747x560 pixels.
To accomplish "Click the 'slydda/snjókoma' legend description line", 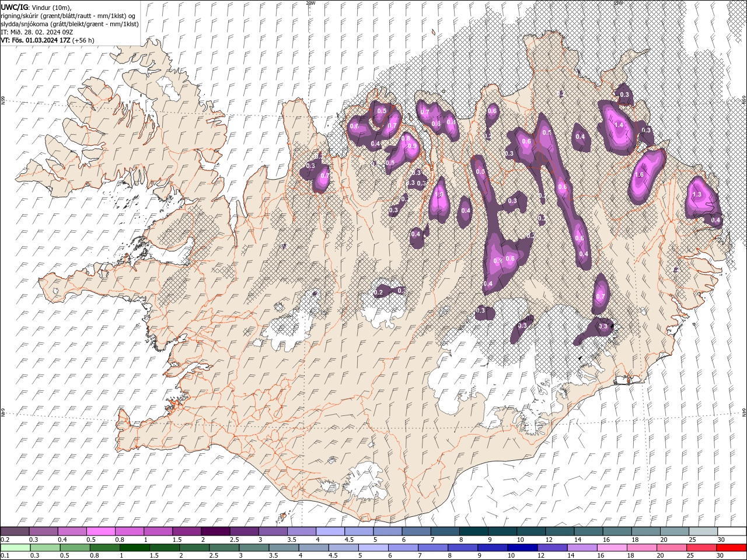I will point(69,24).
